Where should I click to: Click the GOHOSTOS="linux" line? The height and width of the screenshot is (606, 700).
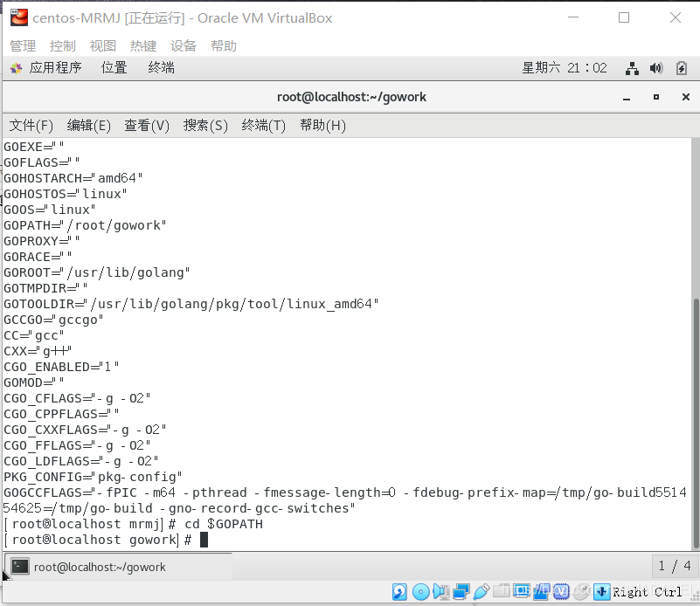[x=66, y=194]
